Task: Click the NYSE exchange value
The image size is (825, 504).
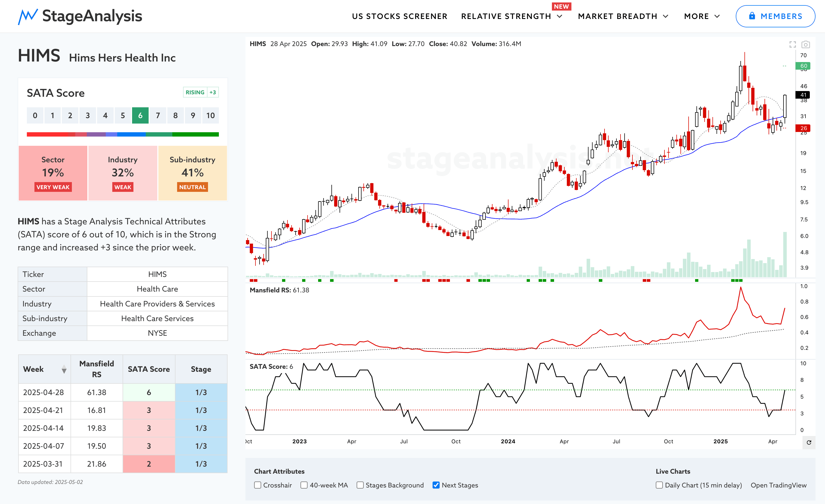Action: click(157, 333)
